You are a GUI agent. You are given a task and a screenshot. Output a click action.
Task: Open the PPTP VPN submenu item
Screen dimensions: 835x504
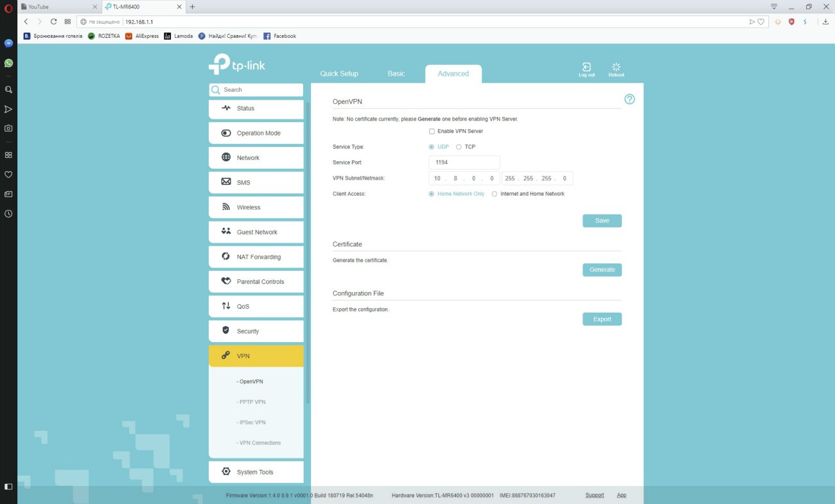coord(252,402)
